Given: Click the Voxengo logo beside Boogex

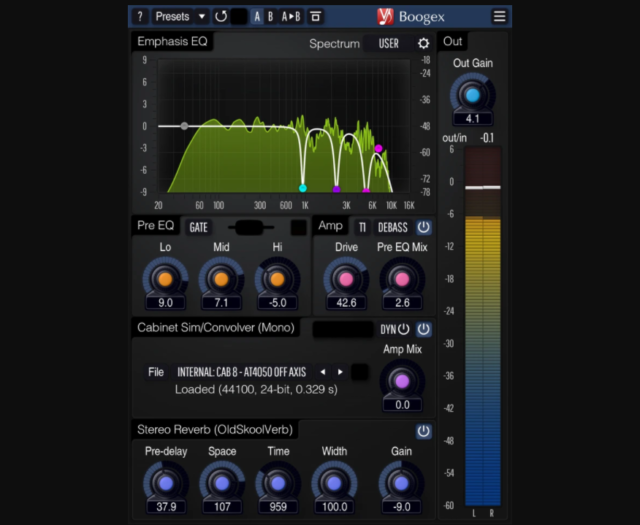Looking at the screenshot, I should (385, 16).
